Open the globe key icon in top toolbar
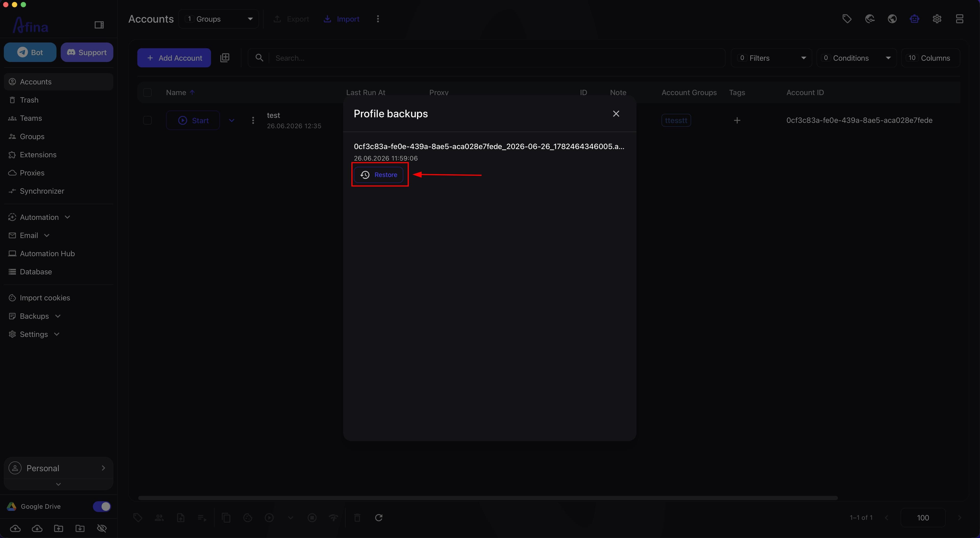 click(x=870, y=19)
